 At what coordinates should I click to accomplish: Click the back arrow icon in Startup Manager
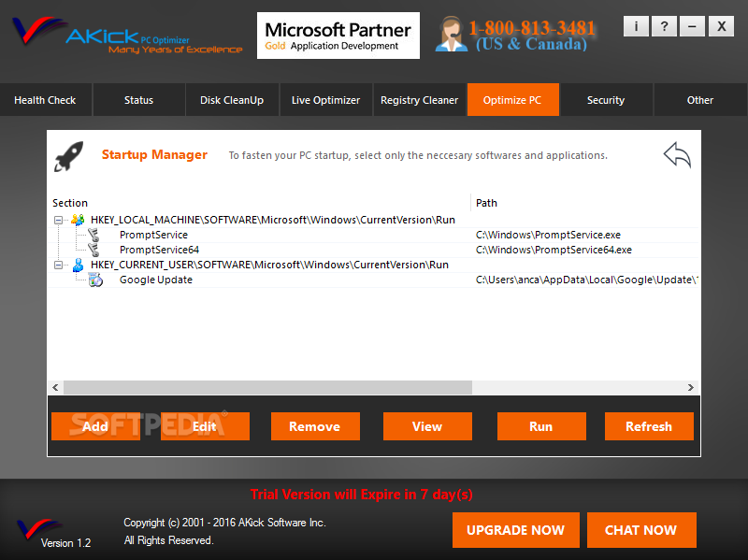pyautogui.click(x=677, y=154)
